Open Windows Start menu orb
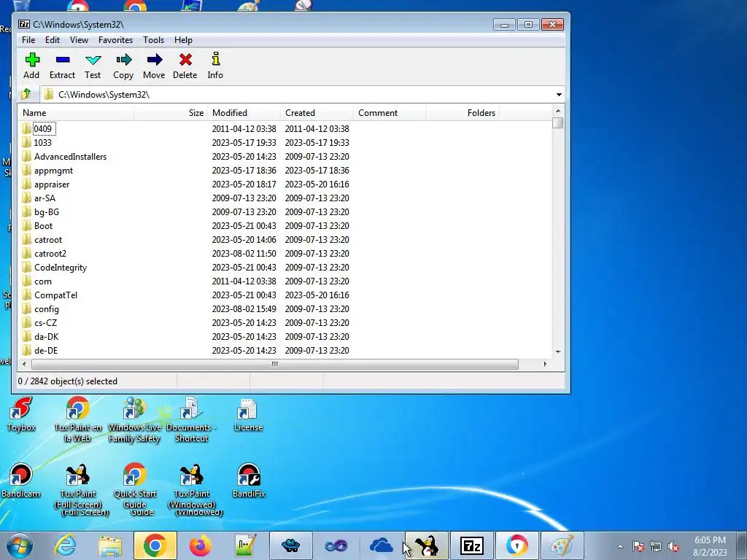The height and width of the screenshot is (560, 747). coord(20,545)
